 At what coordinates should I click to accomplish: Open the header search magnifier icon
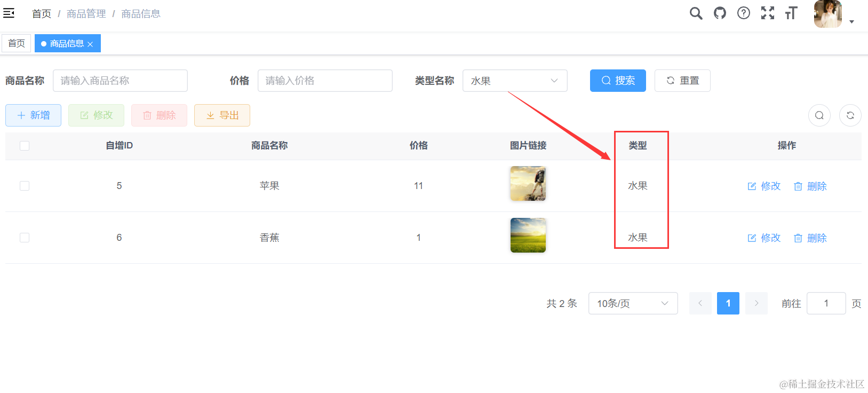696,13
